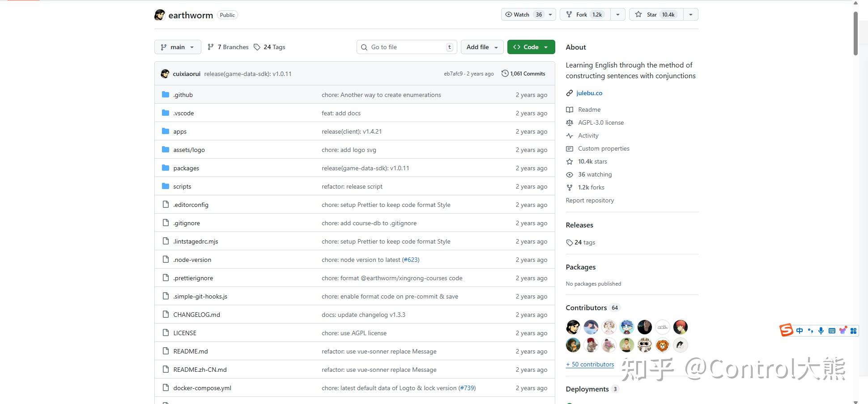Click Report repository link
Screen dimensions: 868x404
[x=590, y=200]
